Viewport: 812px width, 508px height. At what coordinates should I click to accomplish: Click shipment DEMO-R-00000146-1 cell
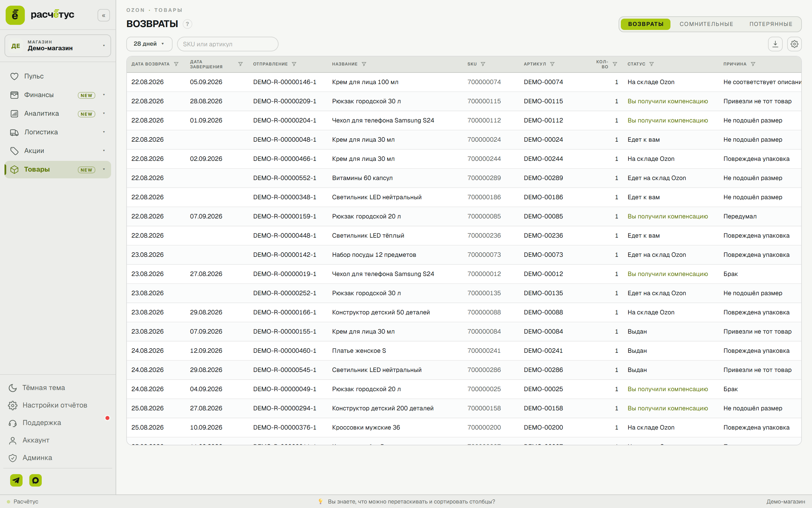(x=284, y=82)
